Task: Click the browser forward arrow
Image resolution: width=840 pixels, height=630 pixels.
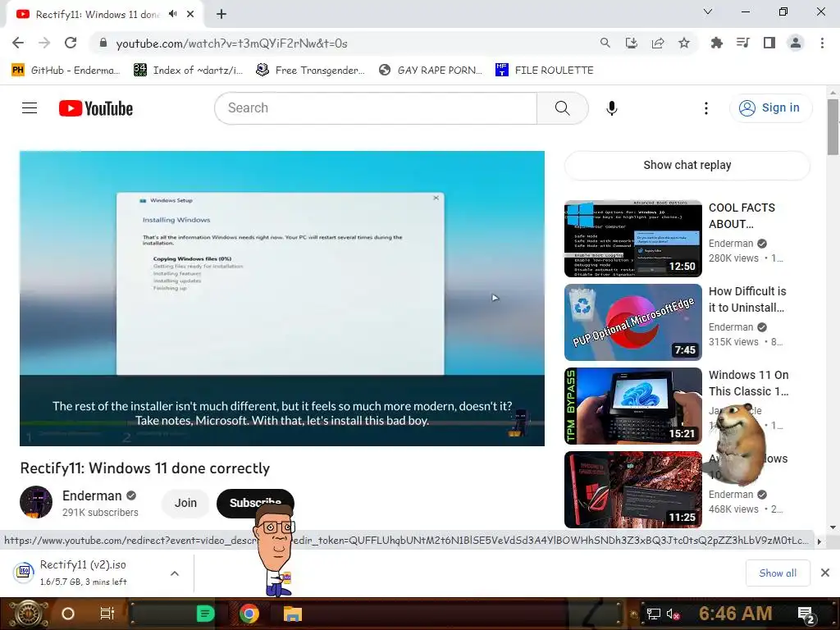Action: [44, 43]
